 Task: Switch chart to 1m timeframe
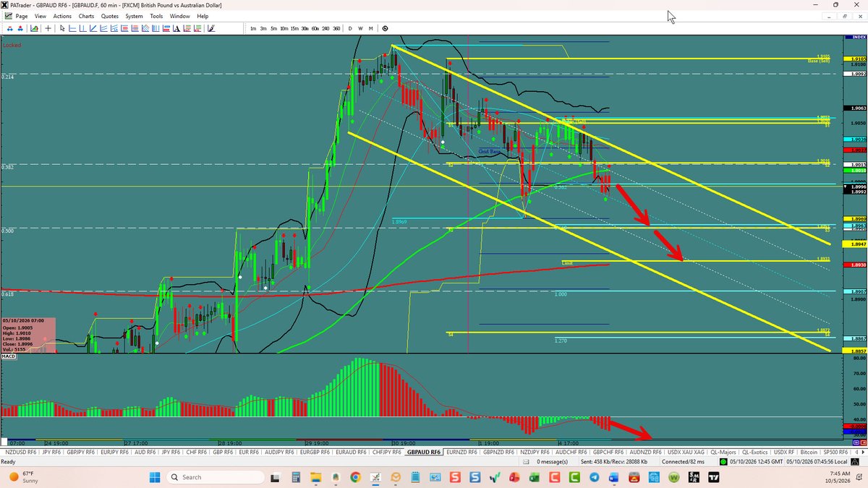253,28
